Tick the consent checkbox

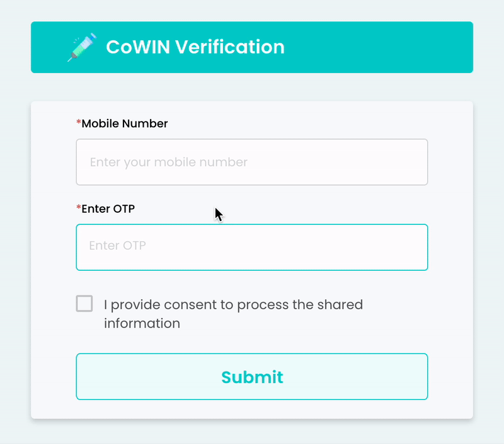coord(84,304)
